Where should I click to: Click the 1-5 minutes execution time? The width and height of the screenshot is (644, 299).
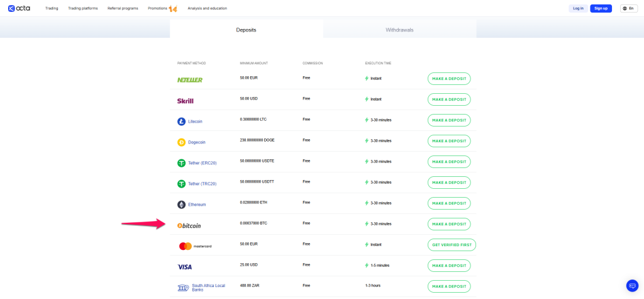(380, 265)
